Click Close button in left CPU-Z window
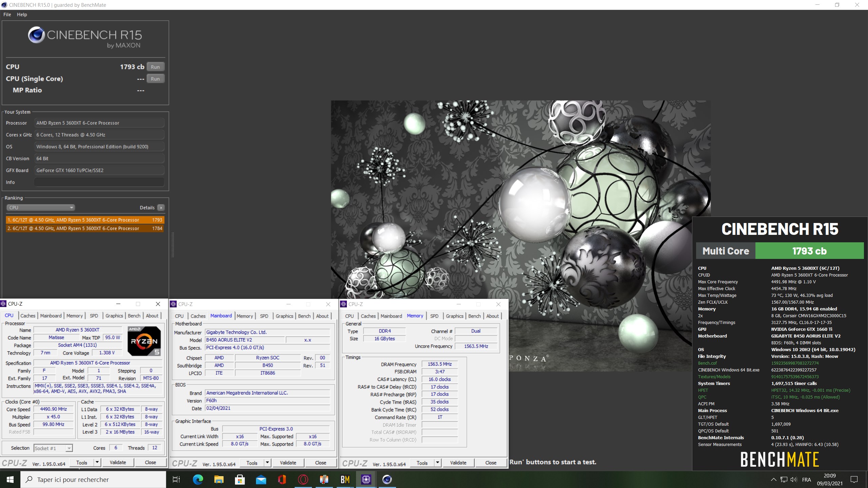The width and height of the screenshot is (868, 488). pos(151,463)
